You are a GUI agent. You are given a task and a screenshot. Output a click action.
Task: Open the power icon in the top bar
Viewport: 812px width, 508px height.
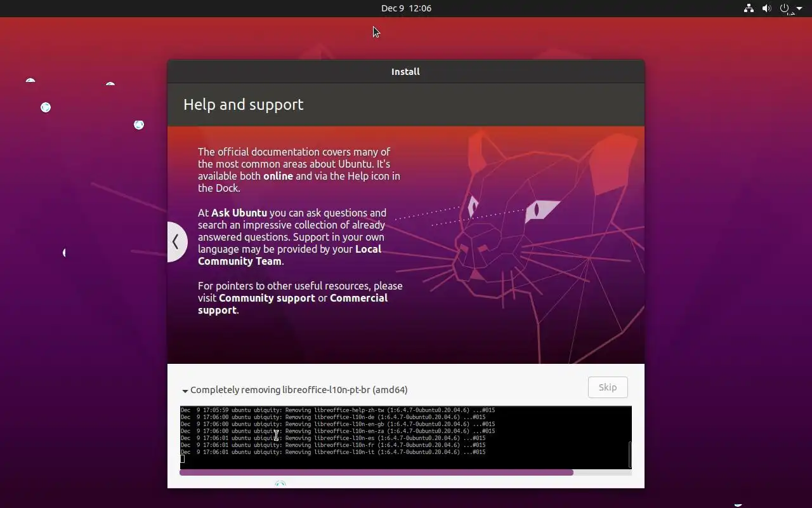[785, 8]
